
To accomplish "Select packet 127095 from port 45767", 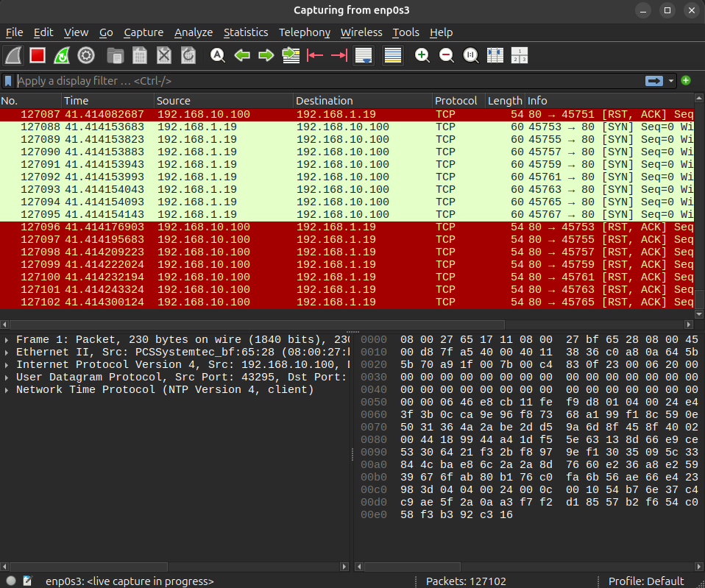I will (x=347, y=214).
